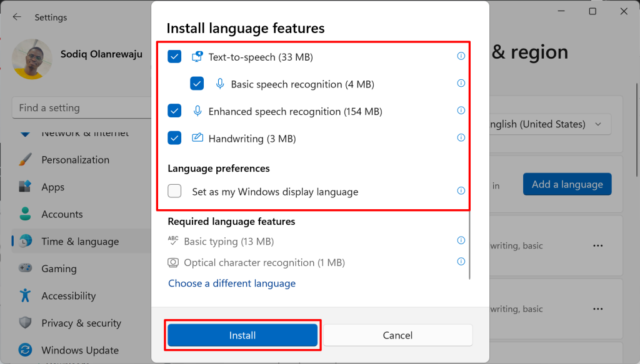Click info icon for Windows display language
Image resolution: width=640 pixels, height=364 pixels.
pyautogui.click(x=461, y=191)
